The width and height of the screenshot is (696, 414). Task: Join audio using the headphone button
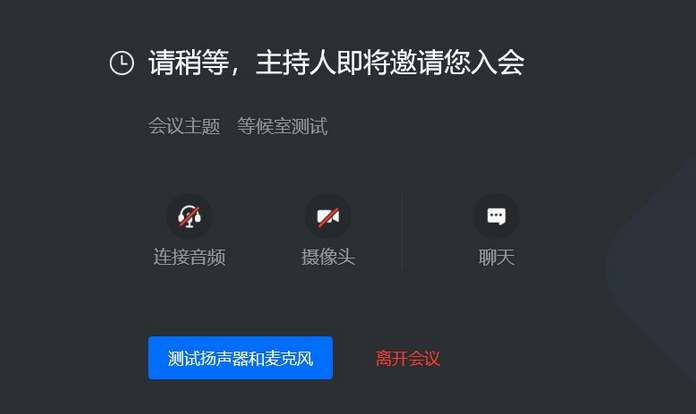click(190, 217)
